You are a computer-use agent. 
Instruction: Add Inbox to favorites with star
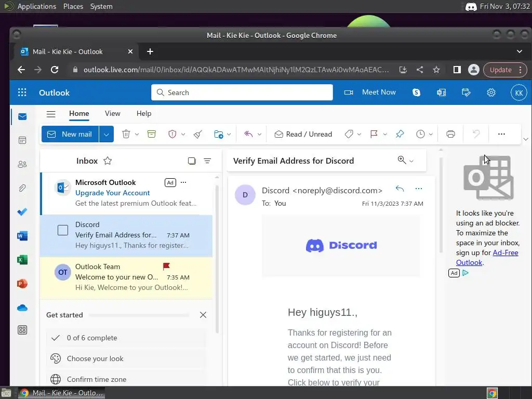pyautogui.click(x=108, y=161)
